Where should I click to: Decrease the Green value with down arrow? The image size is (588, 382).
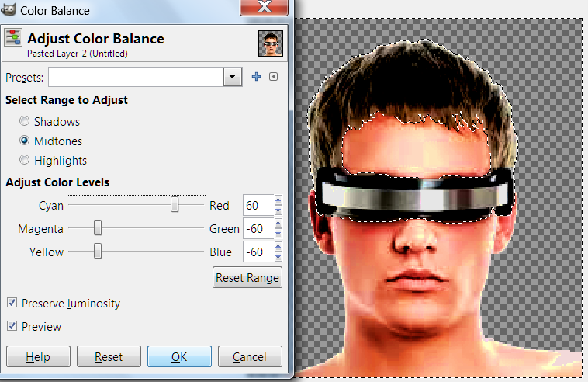pos(278,234)
